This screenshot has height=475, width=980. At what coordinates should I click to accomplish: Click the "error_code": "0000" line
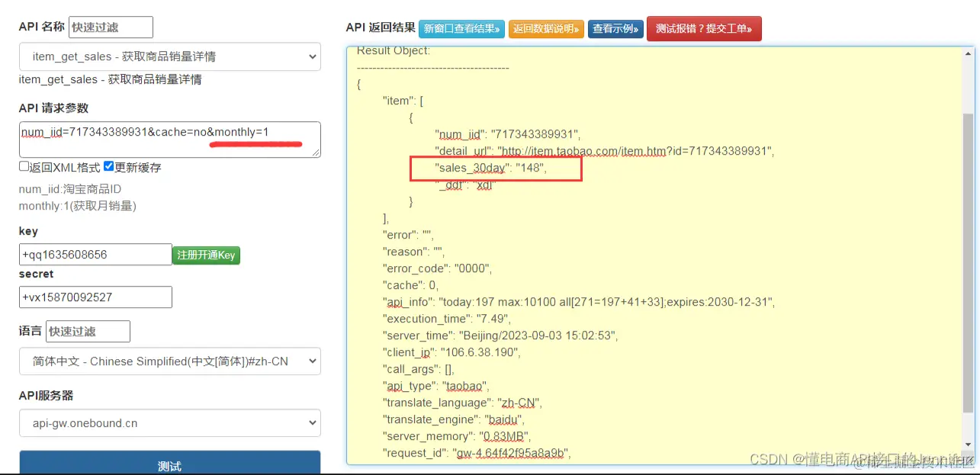click(x=437, y=268)
